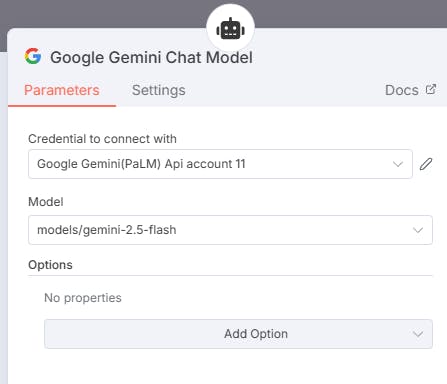Click the Options section heading
Viewport: 447px width, 384px height.
coord(50,265)
